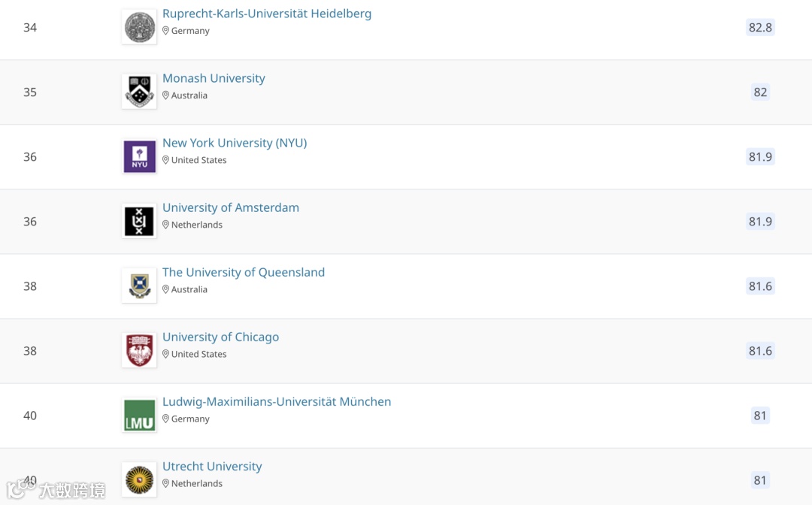This screenshot has width=812, height=505.
Task: Open New York University (NYU) link
Action: point(235,143)
